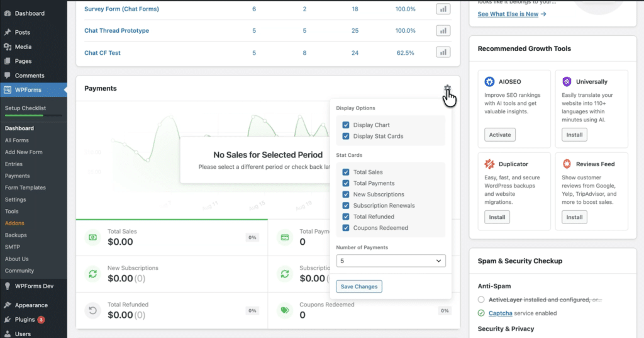Open the Entries submenu item
The height and width of the screenshot is (338, 644).
tap(14, 164)
